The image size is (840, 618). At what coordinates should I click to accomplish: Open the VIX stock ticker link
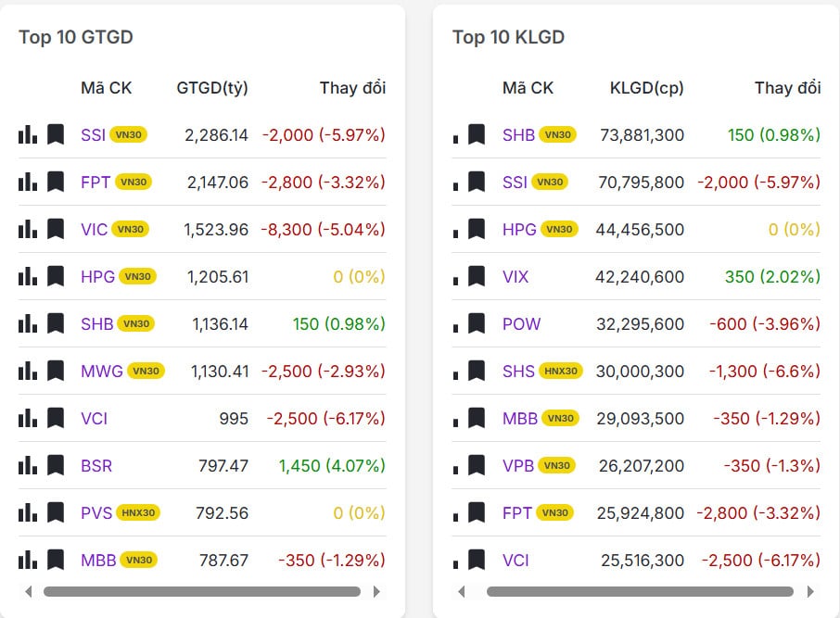click(x=515, y=276)
